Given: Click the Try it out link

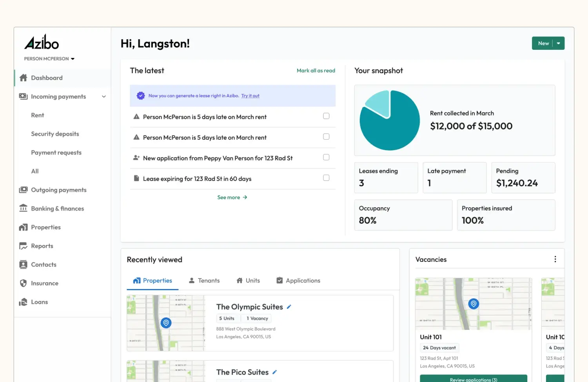Looking at the screenshot, I should [x=250, y=96].
